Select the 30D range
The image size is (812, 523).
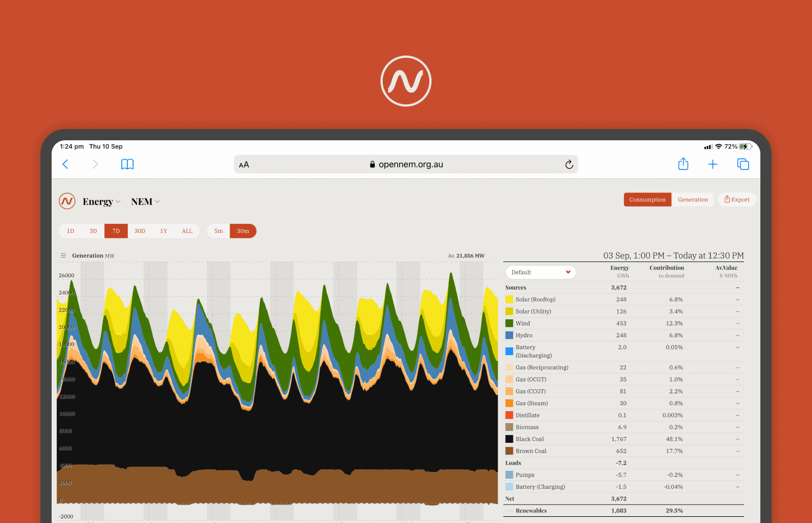(x=140, y=231)
